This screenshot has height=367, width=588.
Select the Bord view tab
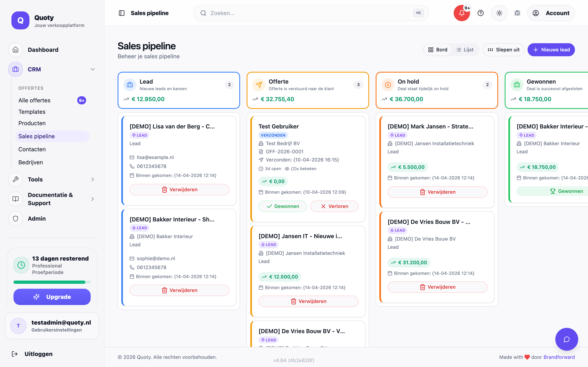coord(437,50)
